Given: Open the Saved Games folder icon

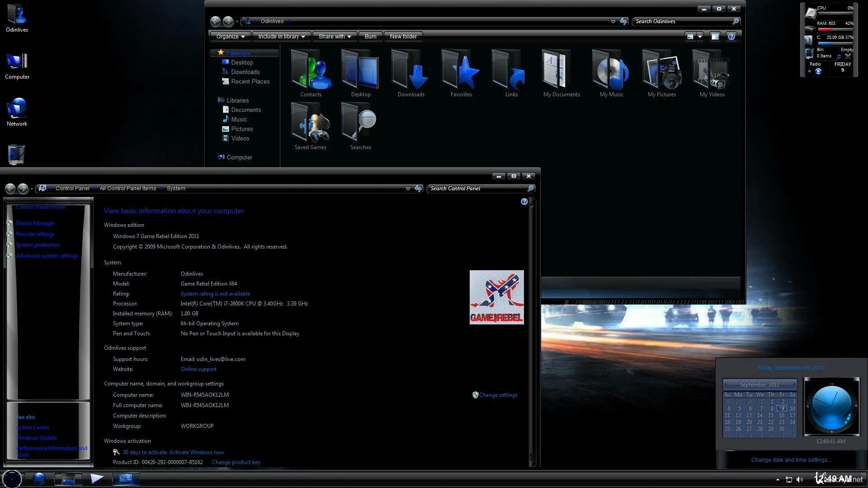Looking at the screenshot, I should coord(311,123).
